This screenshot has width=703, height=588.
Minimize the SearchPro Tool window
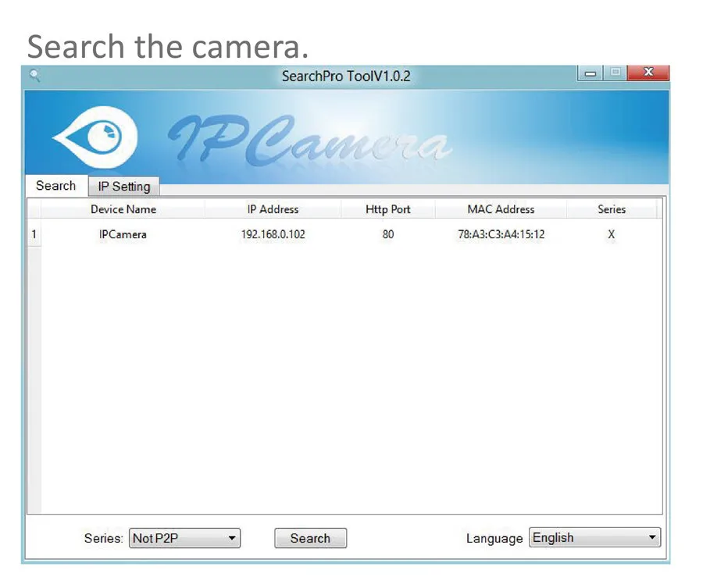click(x=591, y=73)
